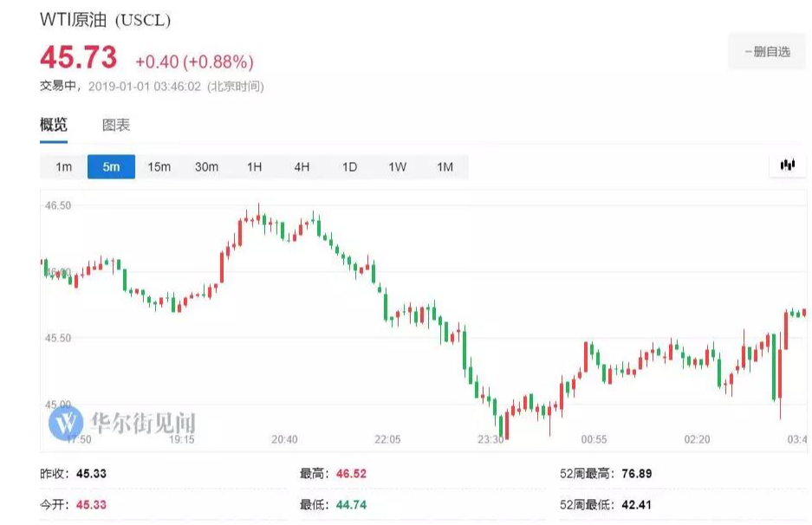Click the 23:30 time axis label

click(490, 439)
